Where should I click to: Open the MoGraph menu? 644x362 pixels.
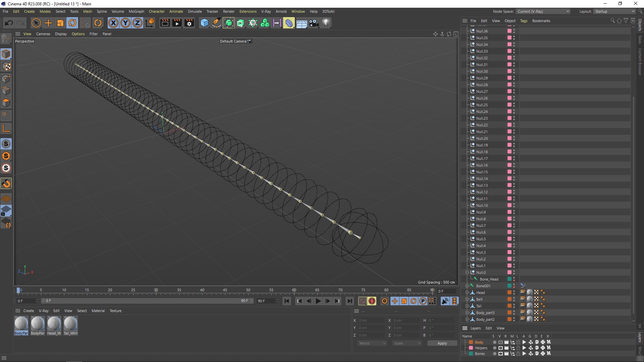[x=136, y=11]
